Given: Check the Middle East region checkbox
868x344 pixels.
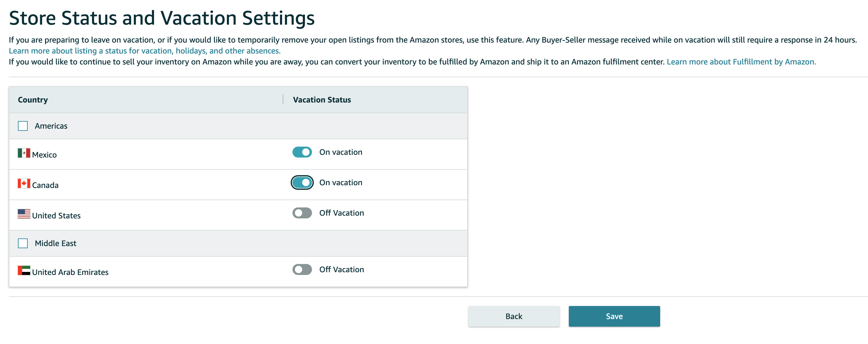Looking at the screenshot, I should coord(23,243).
